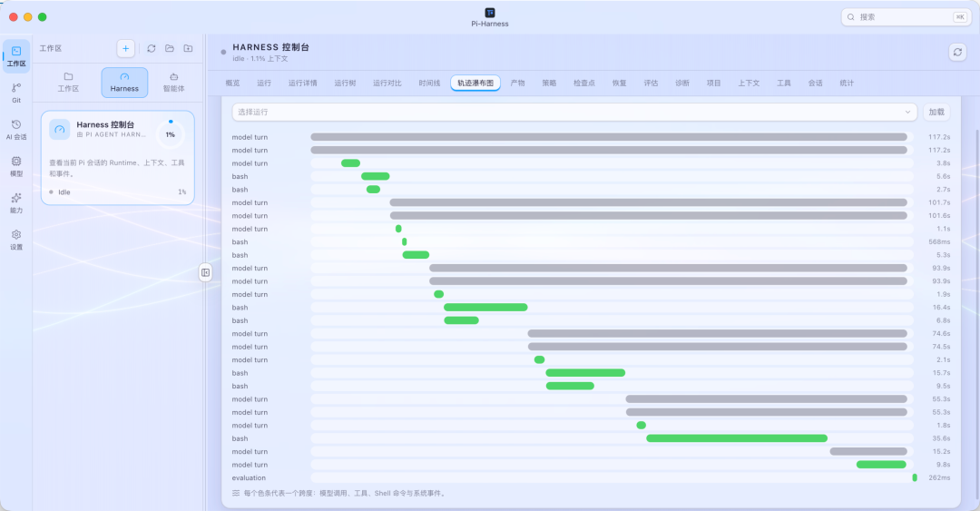The height and width of the screenshot is (511, 980).
Task: Click the 9.5s bash green bar
Action: (570, 386)
